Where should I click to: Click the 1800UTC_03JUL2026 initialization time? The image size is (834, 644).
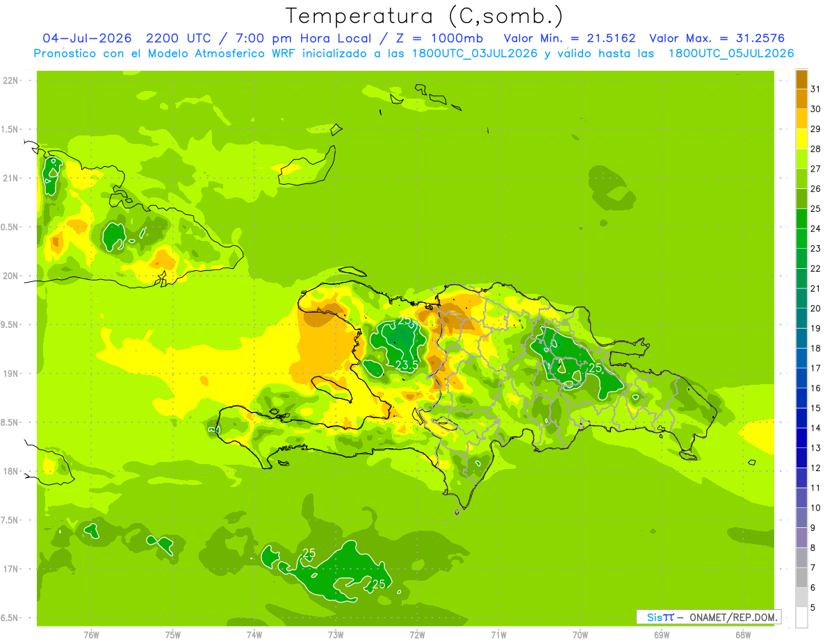coord(475,53)
